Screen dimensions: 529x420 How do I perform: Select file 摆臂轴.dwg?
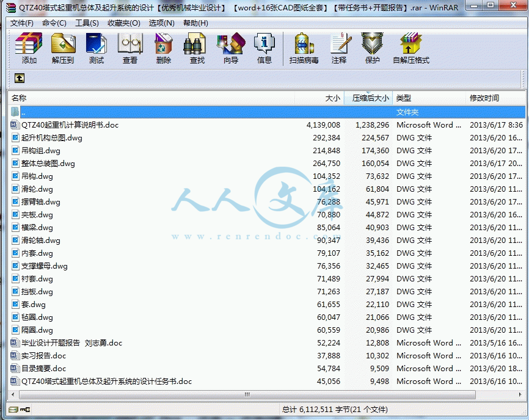pos(41,202)
